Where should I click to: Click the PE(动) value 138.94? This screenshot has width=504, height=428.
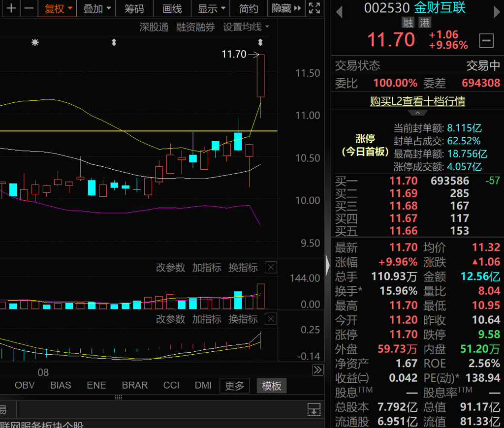pos(483,378)
